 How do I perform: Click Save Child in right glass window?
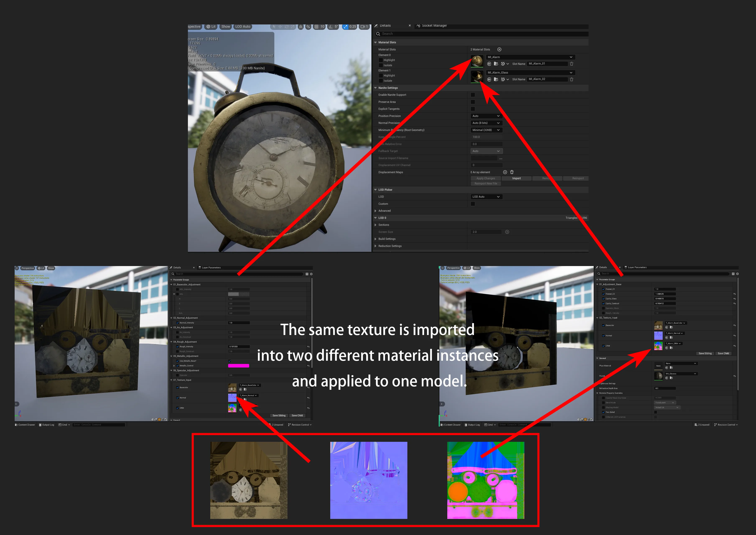723,353
